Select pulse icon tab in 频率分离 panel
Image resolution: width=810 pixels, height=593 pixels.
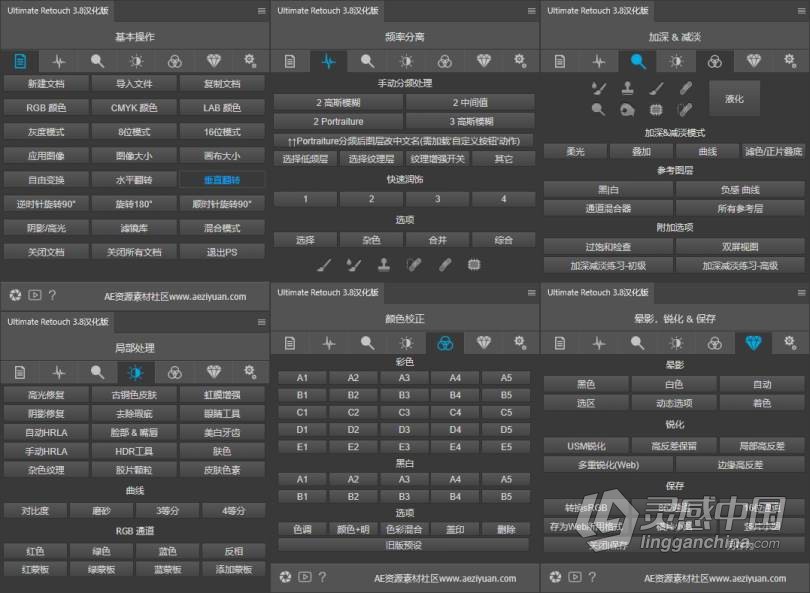point(329,61)
